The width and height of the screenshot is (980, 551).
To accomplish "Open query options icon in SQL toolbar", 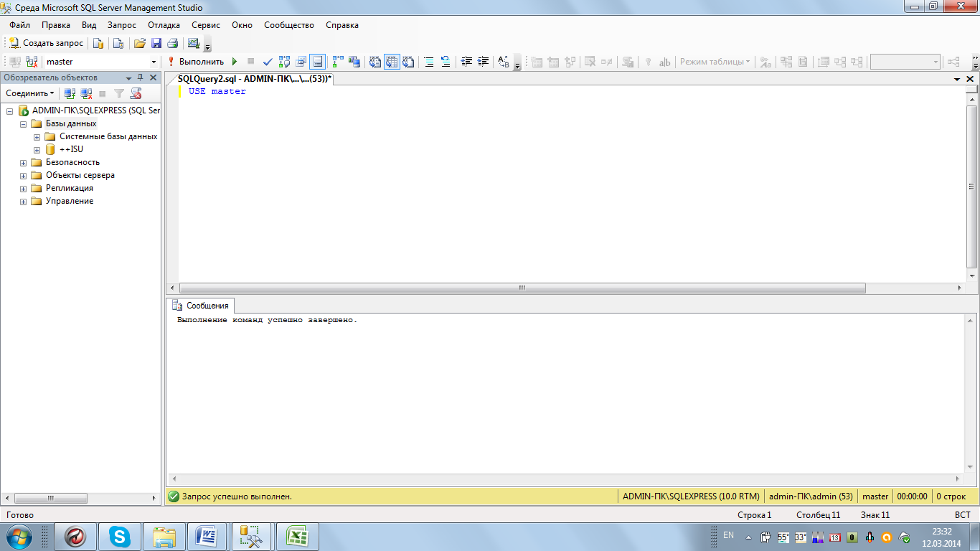I will tap(301, 62).
